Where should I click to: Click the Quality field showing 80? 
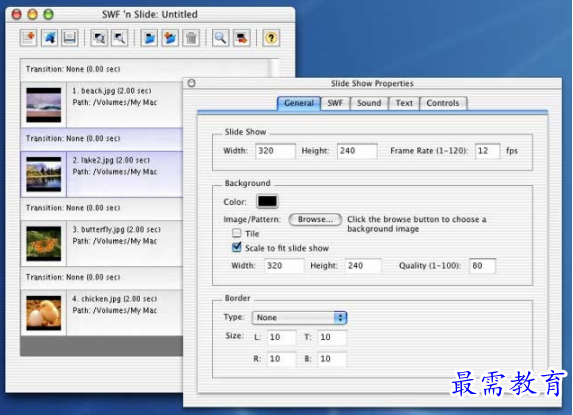coord(483,266)
